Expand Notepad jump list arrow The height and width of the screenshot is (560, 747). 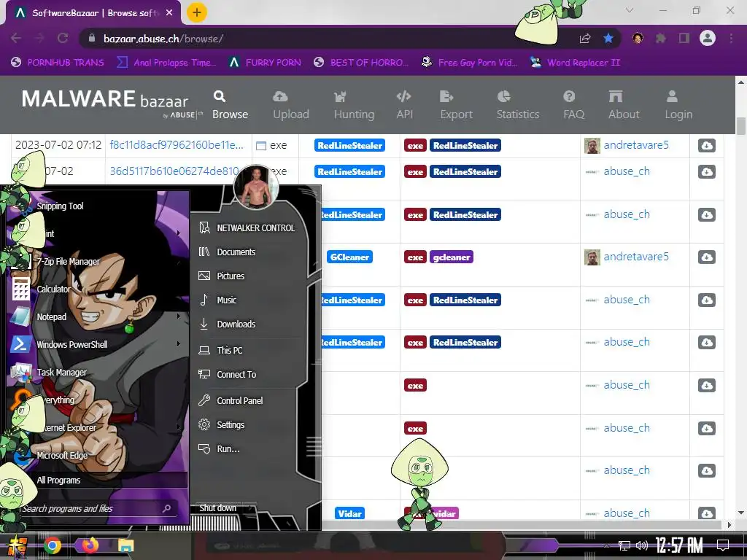[179, 316]
